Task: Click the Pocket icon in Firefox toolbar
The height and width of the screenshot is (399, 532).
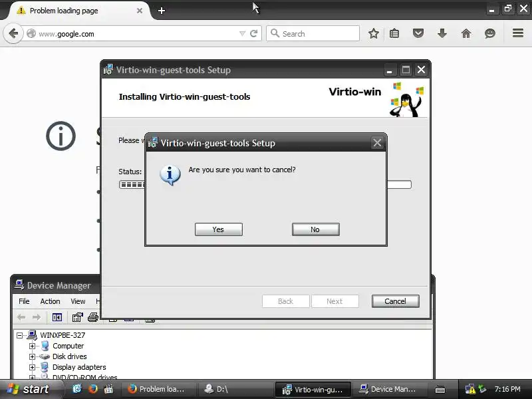Action: coord(418,33)
